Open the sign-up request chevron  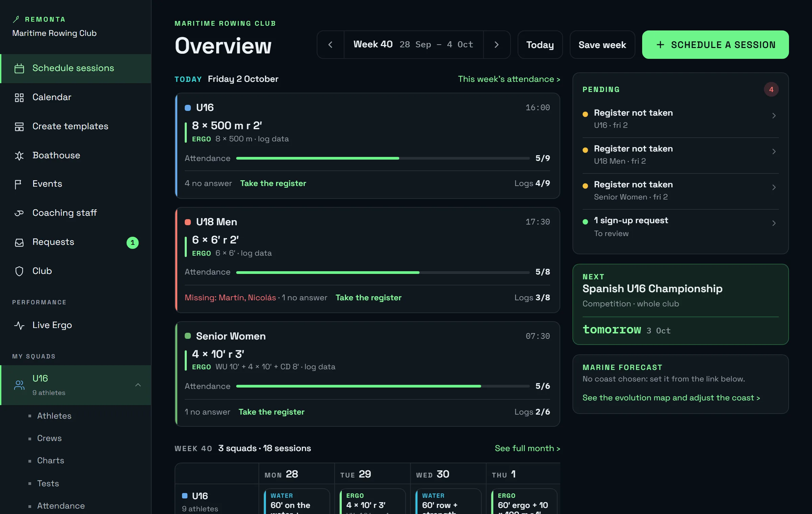tap(774, 223)
